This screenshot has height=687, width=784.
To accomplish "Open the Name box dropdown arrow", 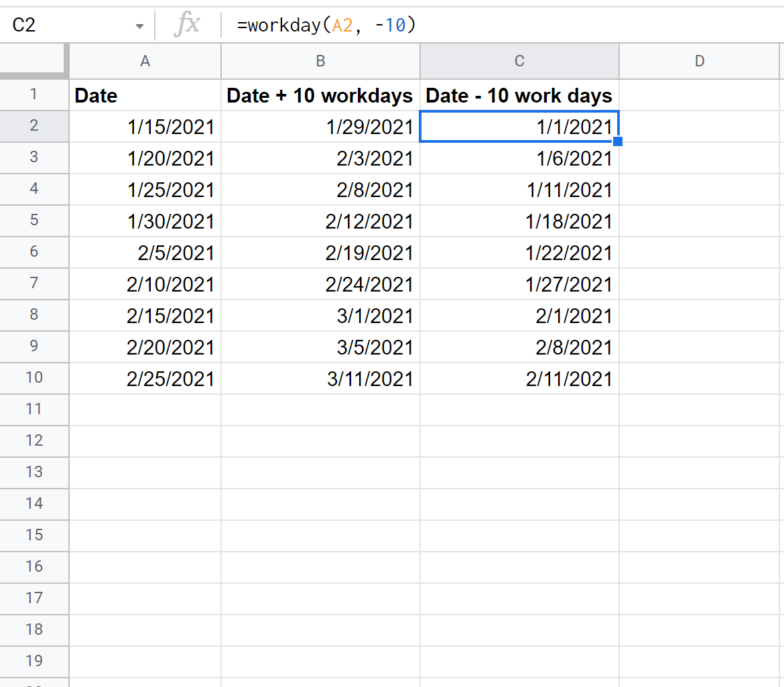I will 139,26.
